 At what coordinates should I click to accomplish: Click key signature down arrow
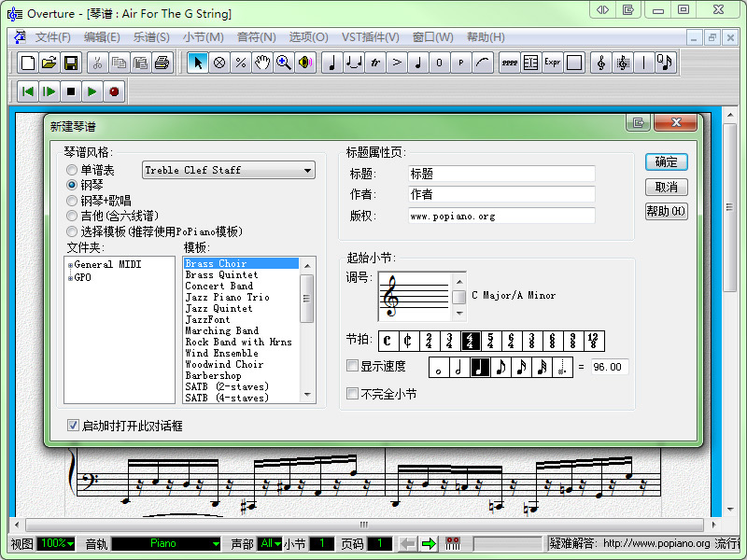tap(459, 314)
